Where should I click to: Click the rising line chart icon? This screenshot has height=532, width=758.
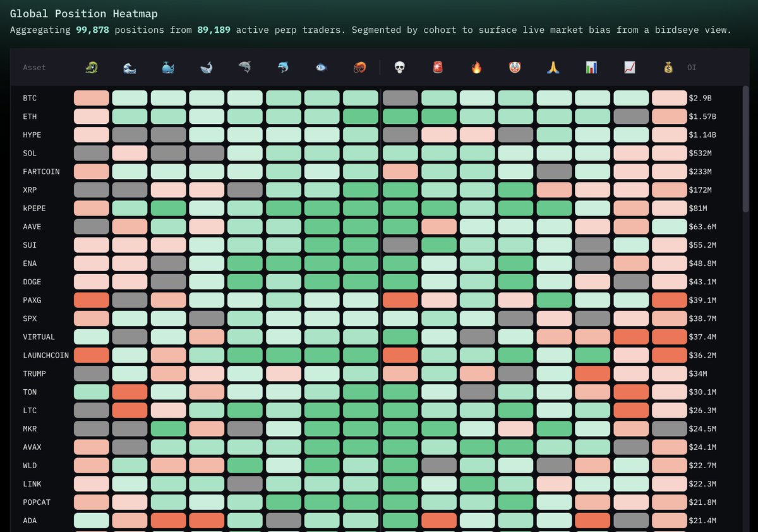click(630, 67)
